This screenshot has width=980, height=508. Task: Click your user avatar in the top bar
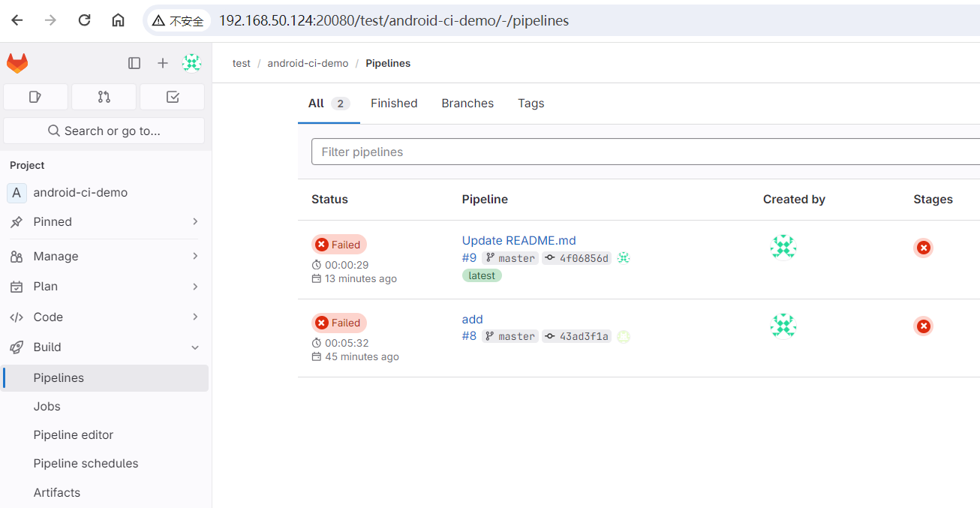click(x=192, y=63)
